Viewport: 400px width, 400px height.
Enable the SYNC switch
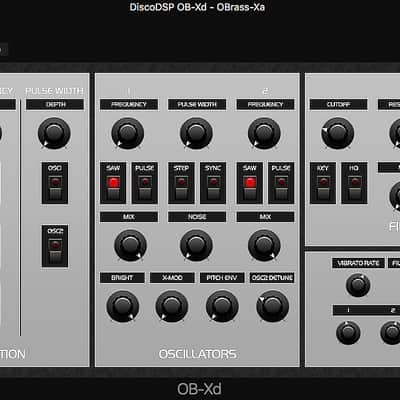click(x=213, y=183)
